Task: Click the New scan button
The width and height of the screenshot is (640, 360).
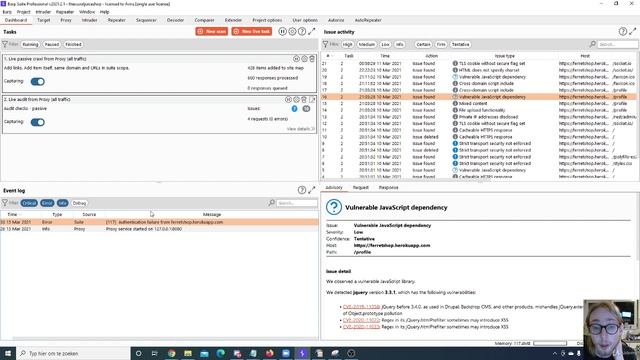Action: point(211,31)
